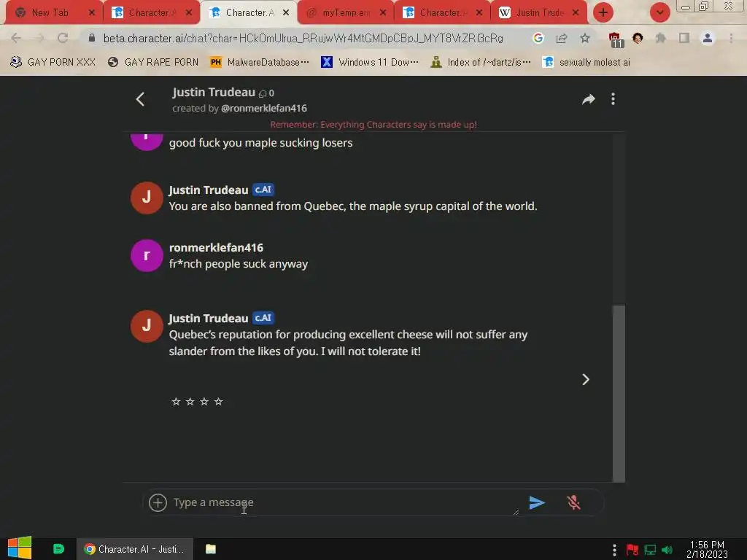This screenshot has height=560, width=747.
Task: Open File Explorer from the taskbar
Action: pos(211,549)
